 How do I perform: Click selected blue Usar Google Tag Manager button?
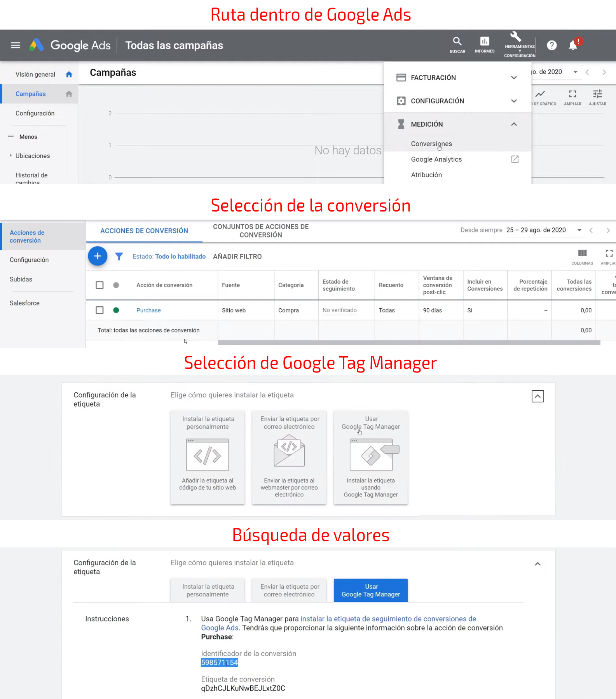[371, 590]
